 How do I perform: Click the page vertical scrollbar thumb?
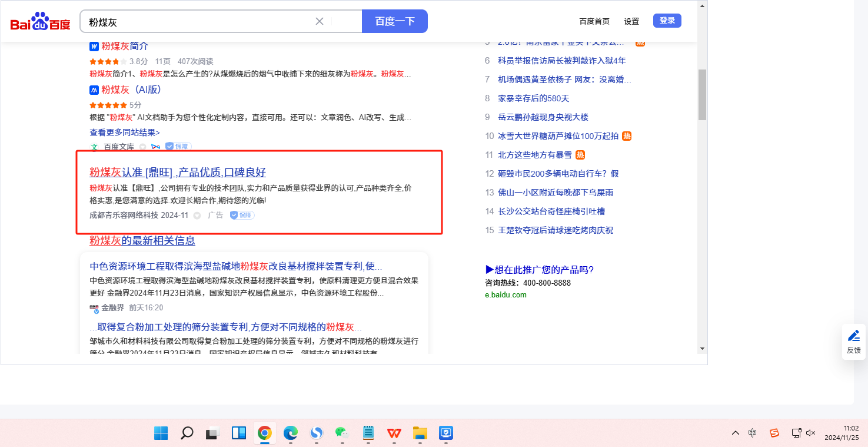point(702,94)
